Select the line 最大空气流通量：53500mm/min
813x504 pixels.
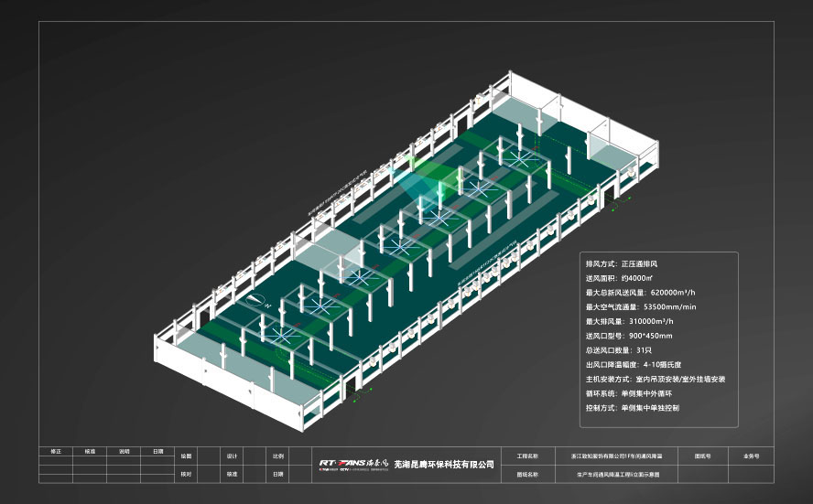pos(641,306)
